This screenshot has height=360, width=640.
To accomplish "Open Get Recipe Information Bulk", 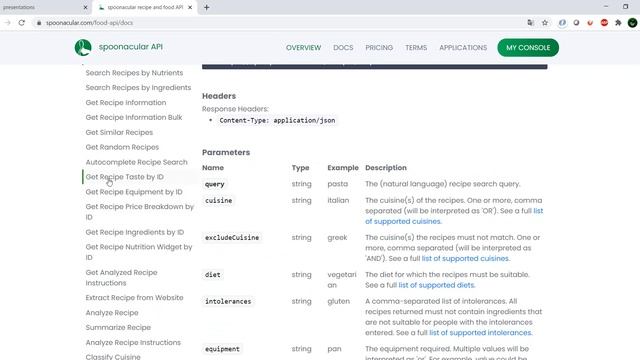I will [134, 117].
